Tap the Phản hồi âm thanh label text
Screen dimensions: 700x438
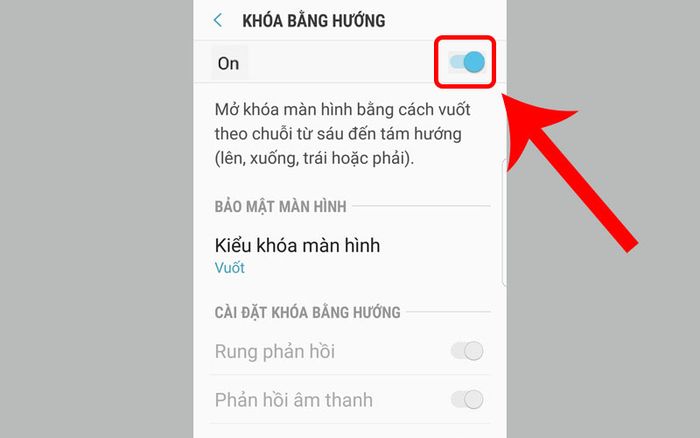[293, 400]
